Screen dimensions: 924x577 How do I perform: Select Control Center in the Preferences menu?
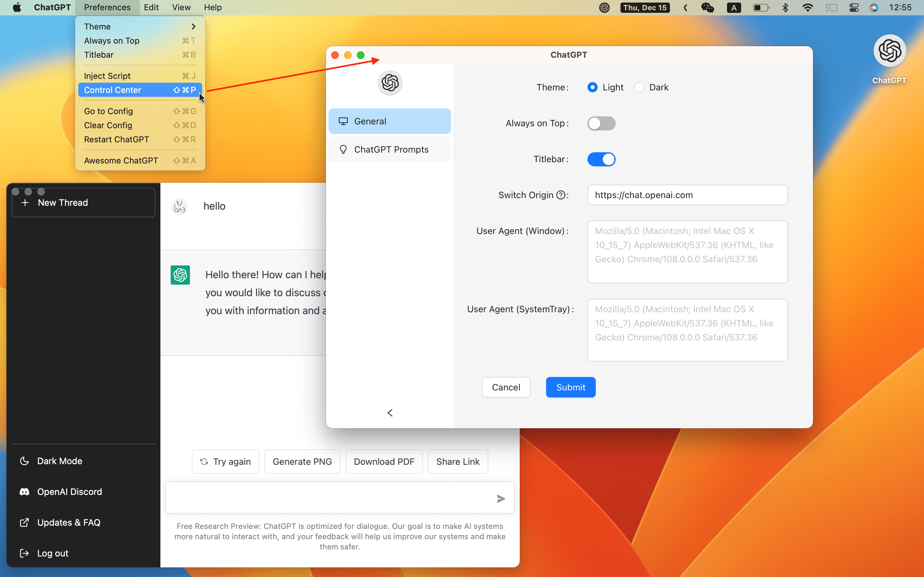112,90
